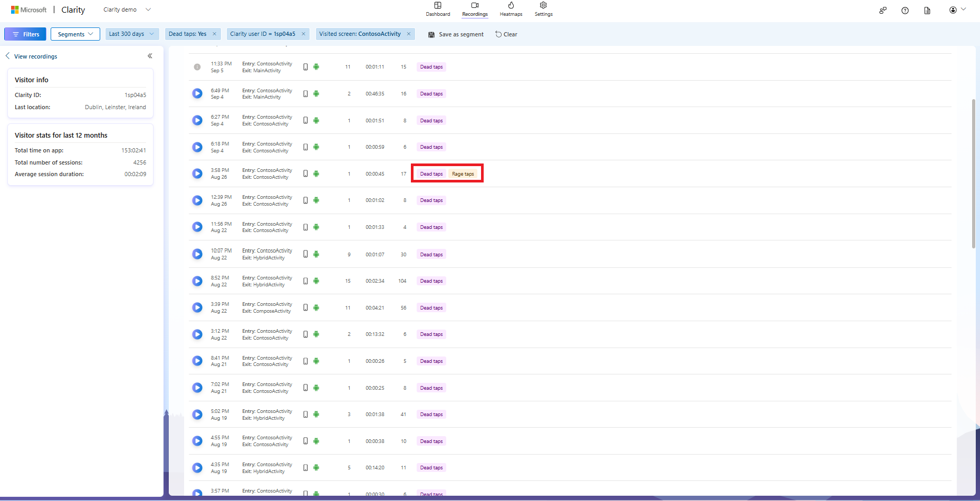
Task: Click Save as segment
Action: coord(456,34)
